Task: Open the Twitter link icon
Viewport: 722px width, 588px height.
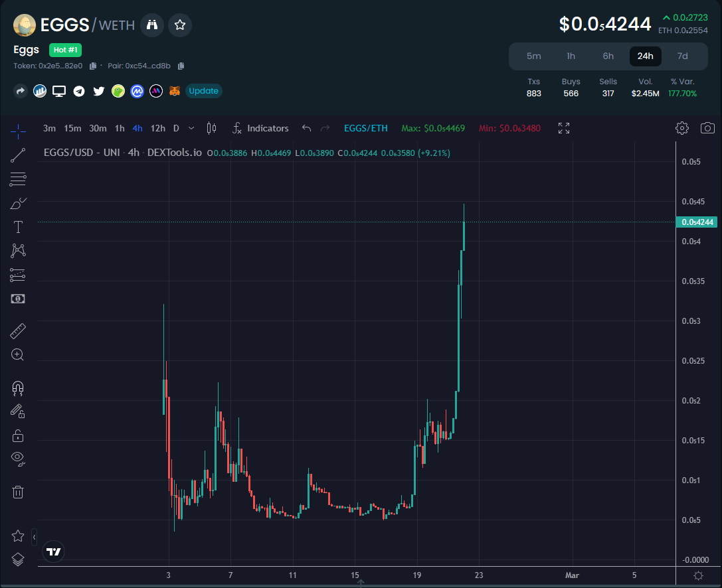Action: point(98,91)
